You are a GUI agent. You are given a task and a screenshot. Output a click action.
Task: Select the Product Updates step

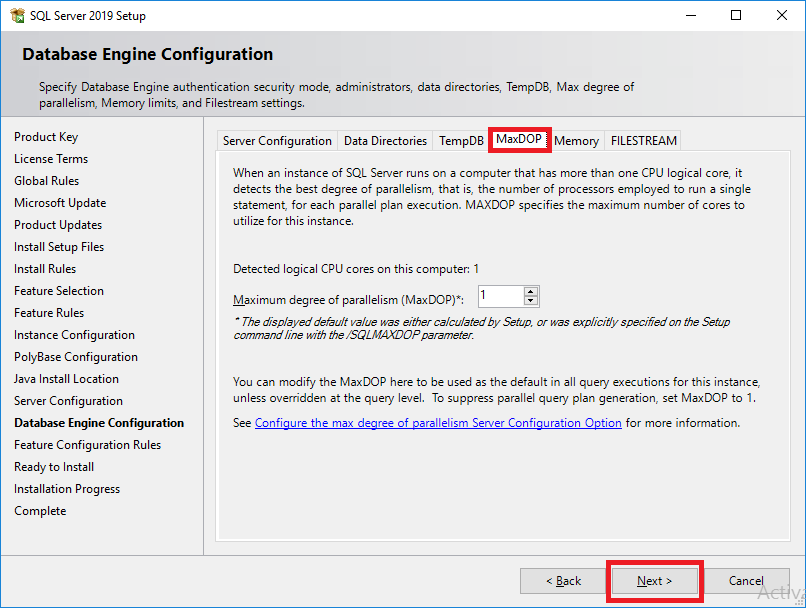click(58, 225)
